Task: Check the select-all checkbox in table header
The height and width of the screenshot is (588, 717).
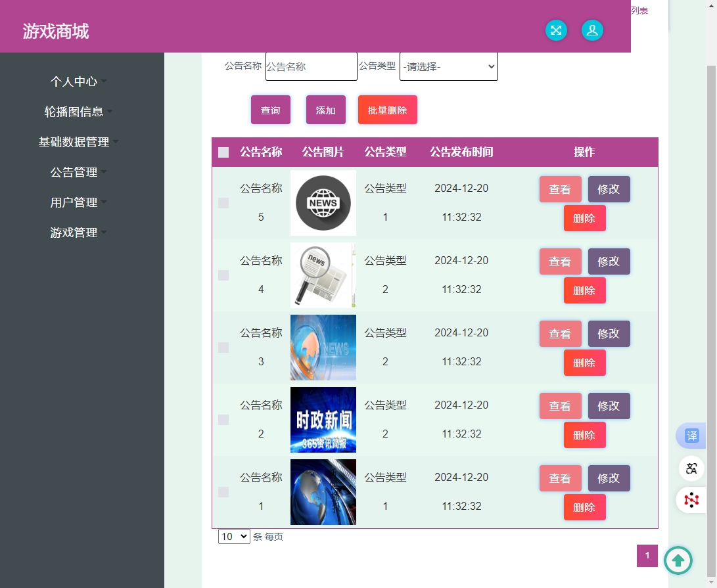Action: coord(223,152)
